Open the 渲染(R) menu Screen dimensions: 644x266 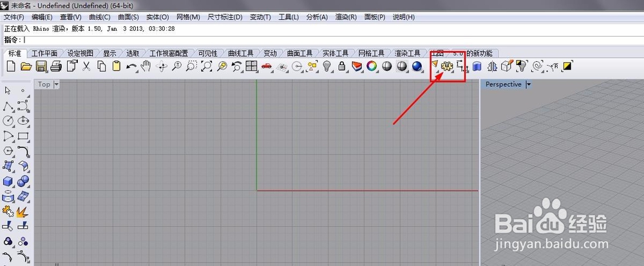pyautogui.click(x=346, y=17)
